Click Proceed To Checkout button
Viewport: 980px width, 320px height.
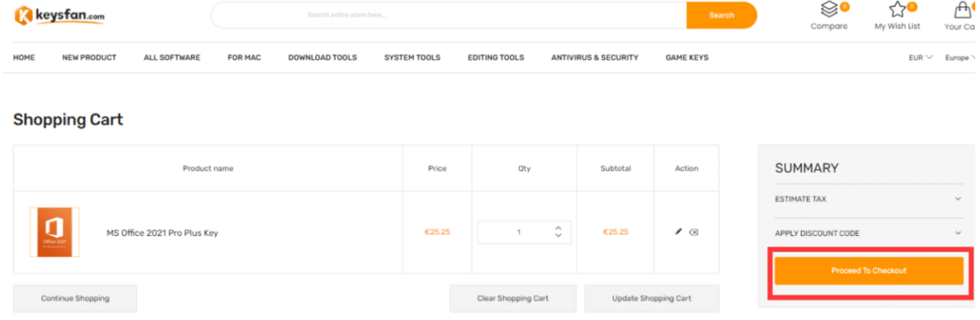(x=869, y=270)
